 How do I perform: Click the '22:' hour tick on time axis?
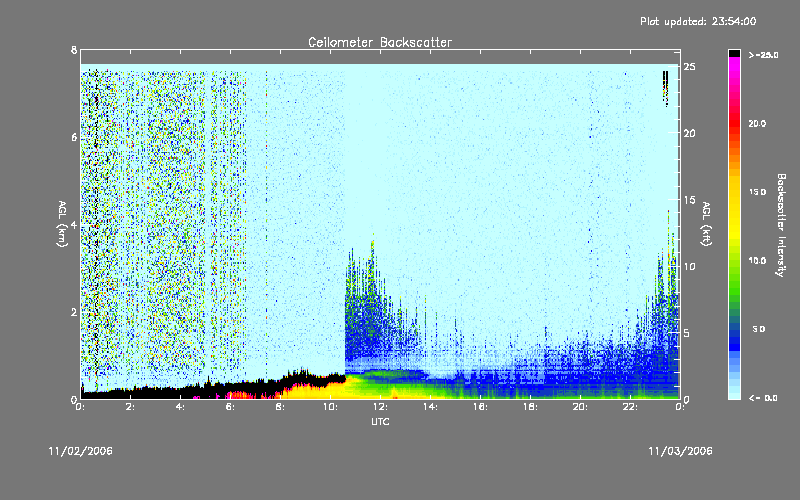pyautogui.click(x=630, y=407)
